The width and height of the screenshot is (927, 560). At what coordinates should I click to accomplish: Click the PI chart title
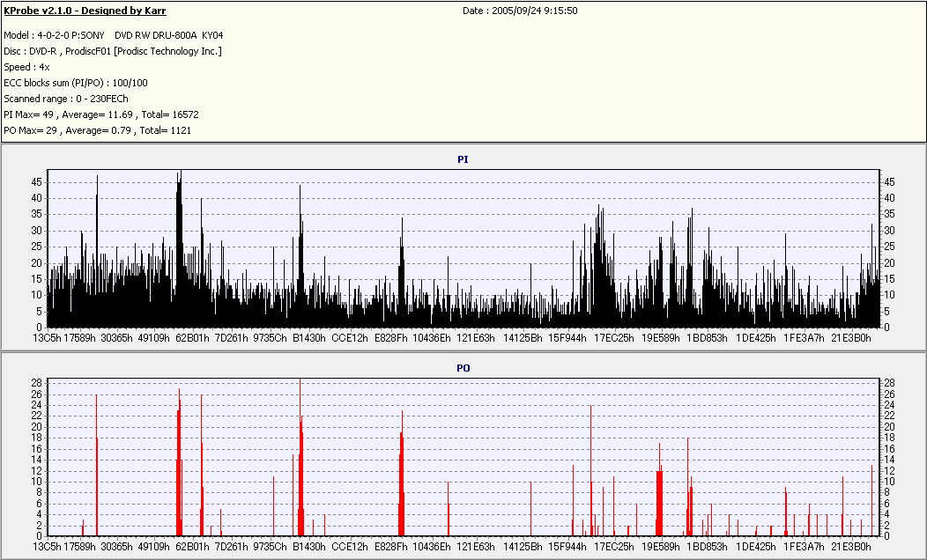point(463,159)
